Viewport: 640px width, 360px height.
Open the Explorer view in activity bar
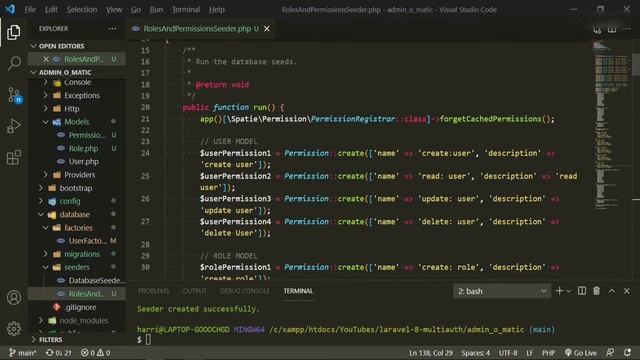pos(13,32)
